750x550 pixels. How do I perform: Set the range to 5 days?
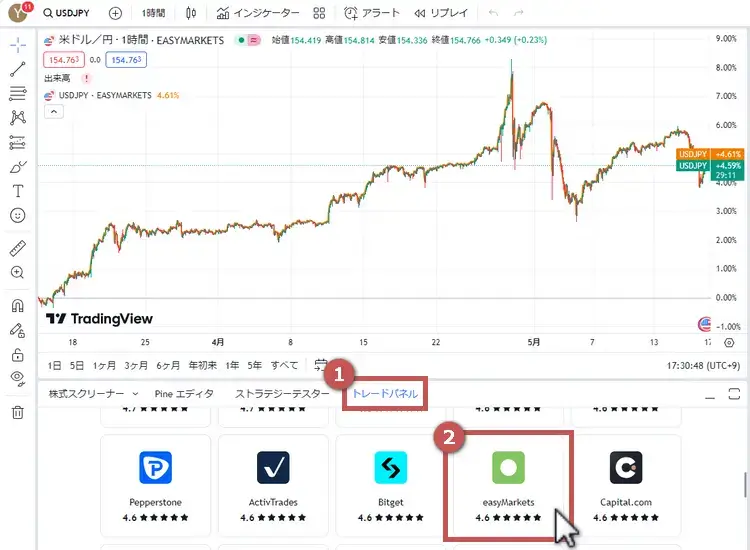tap(77, 365)
